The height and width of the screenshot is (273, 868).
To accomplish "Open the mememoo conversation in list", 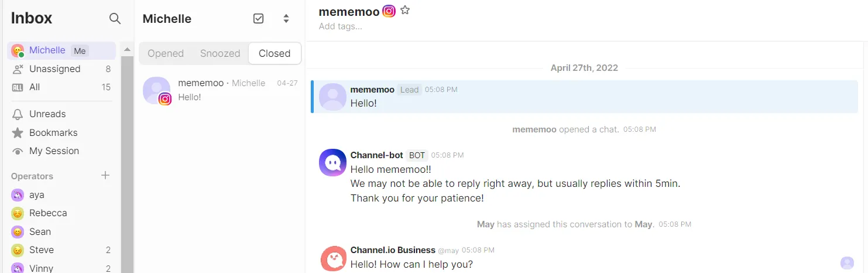I will pos(220,90).
